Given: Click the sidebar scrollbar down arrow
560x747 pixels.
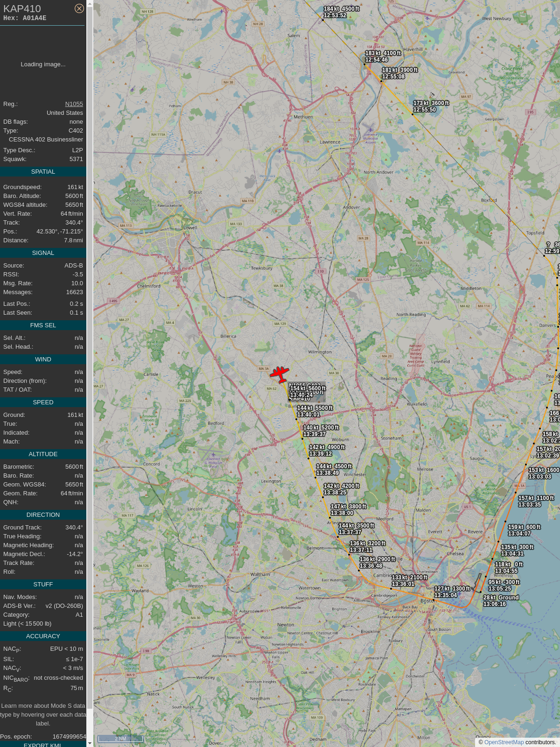Looking at the screenshot, I should click(x=90, y=743).
